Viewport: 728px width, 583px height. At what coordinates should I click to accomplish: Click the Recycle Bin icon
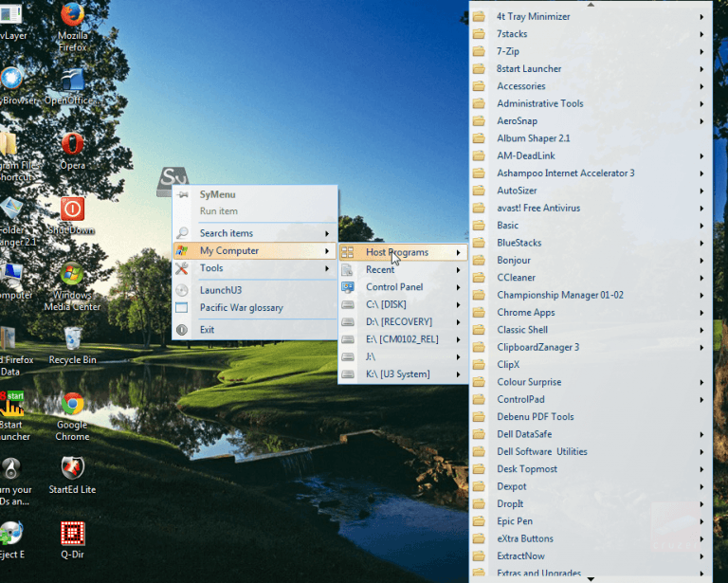click(x=72, y=338)
